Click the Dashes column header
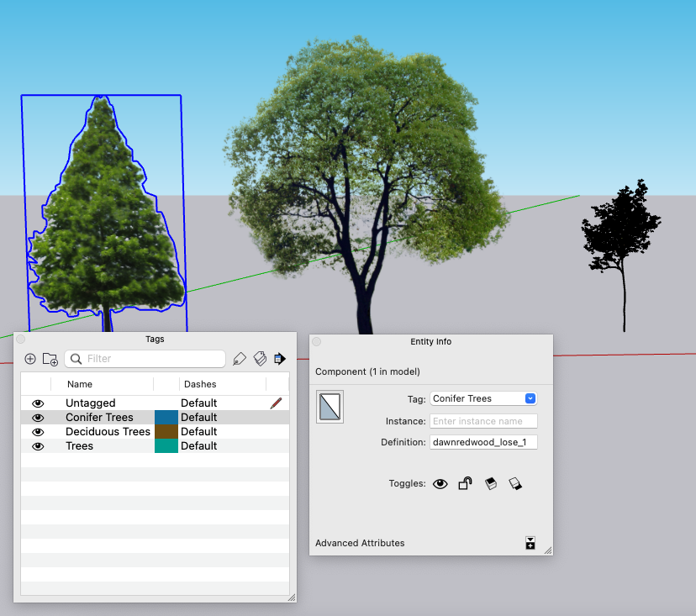696x616 pixels. [200, 384]
